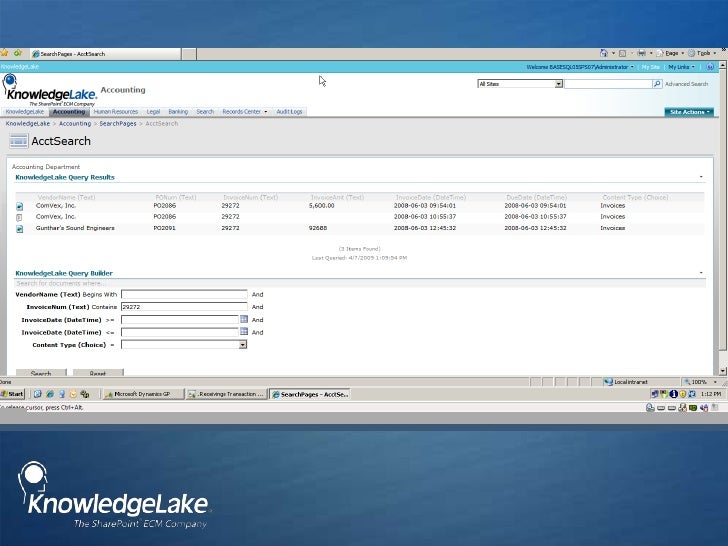Click the Windows Start button
The image size is (728, 546).
[x=13, y=394]
